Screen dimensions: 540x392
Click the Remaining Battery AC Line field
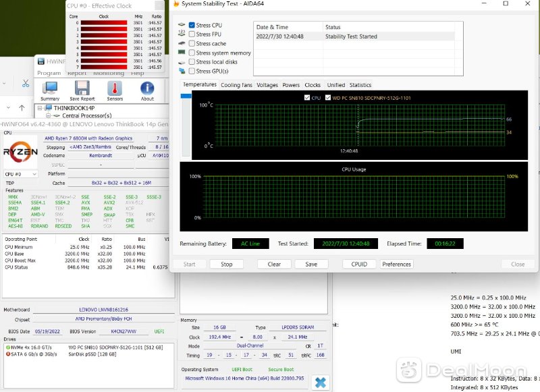point(250,244)
